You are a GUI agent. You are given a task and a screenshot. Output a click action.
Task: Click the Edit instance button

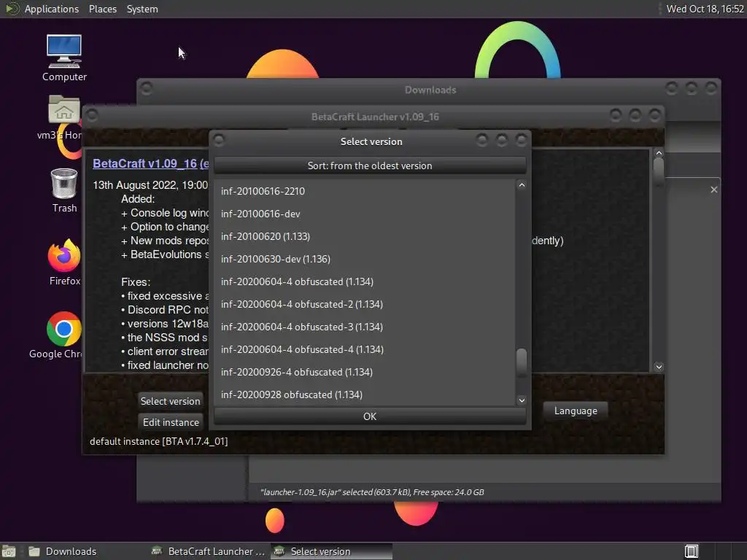(x=171, y=422)
